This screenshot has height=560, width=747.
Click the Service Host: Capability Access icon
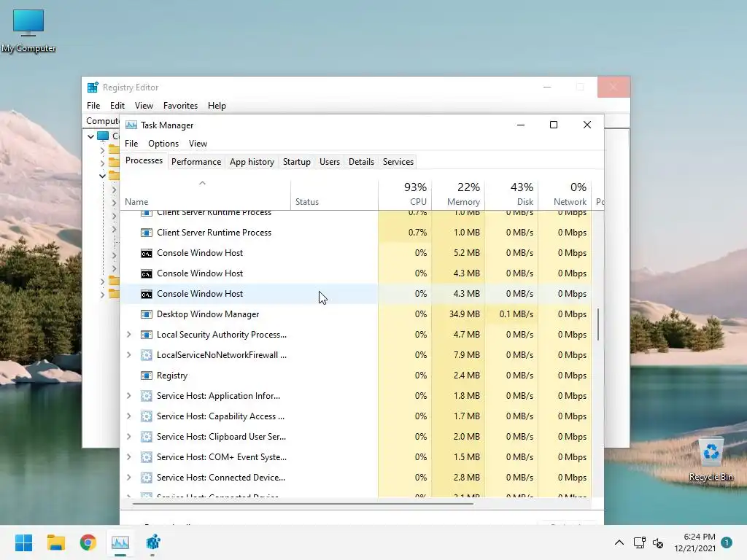[146, 416]
